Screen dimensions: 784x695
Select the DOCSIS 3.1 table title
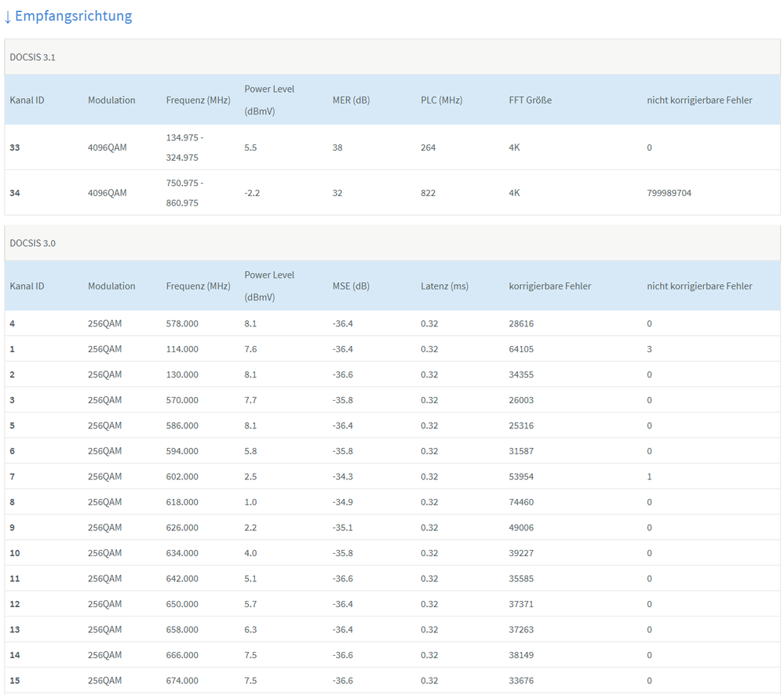pyautogui.click(x=32, y=57)
